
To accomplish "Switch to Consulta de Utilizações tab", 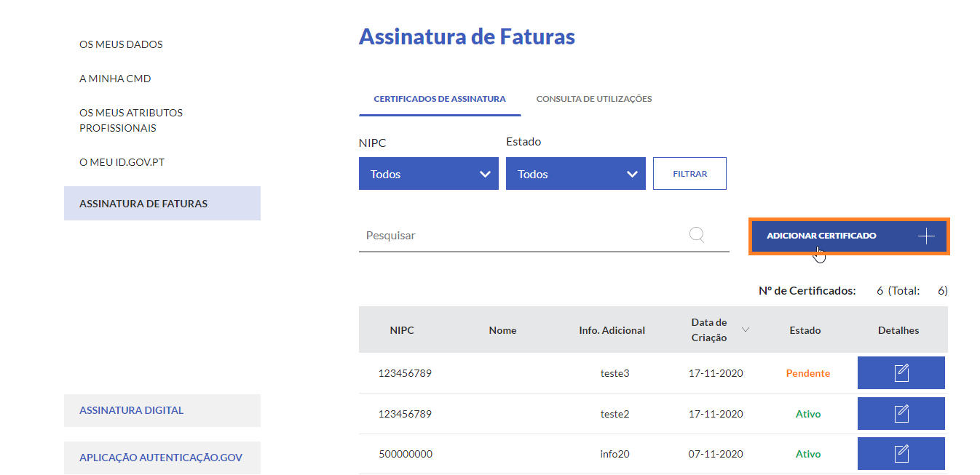I will pyautogui.click(x=593, y=99).
